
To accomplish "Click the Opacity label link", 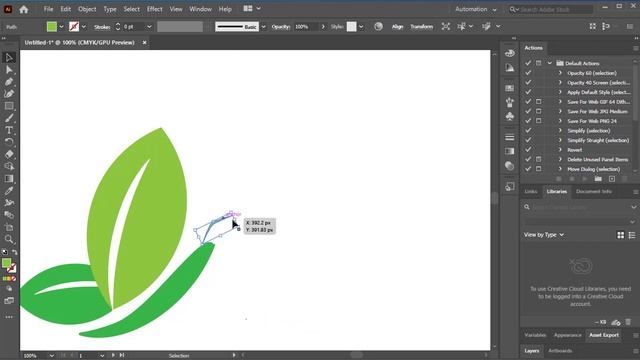I will (x=281, y=27).
